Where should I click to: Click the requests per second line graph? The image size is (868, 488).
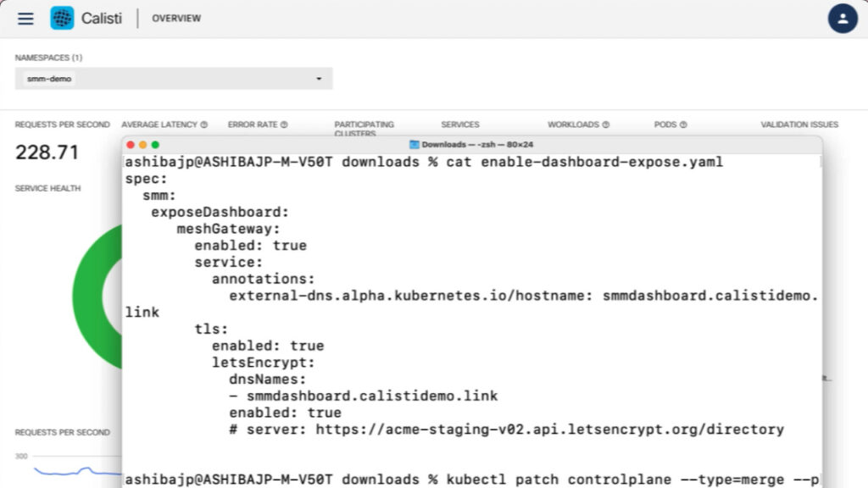77,471
